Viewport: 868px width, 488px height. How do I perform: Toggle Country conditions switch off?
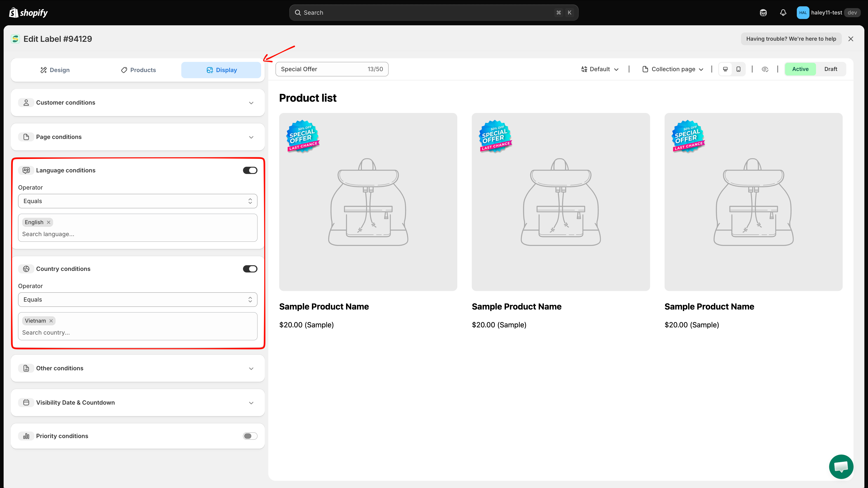click(250, 269)
